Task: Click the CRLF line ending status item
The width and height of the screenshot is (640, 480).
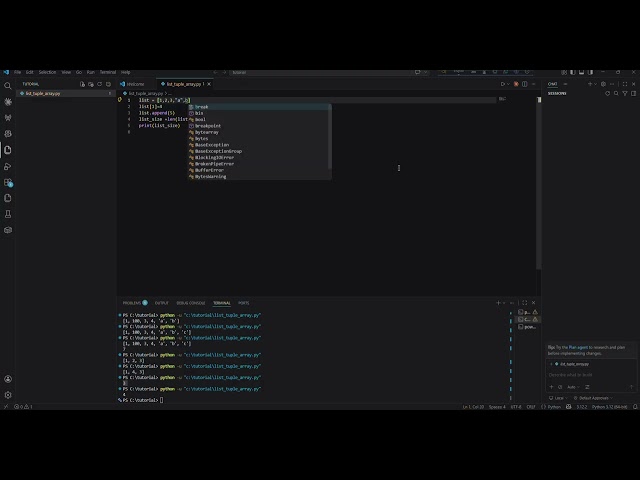Action: [531, 407]
